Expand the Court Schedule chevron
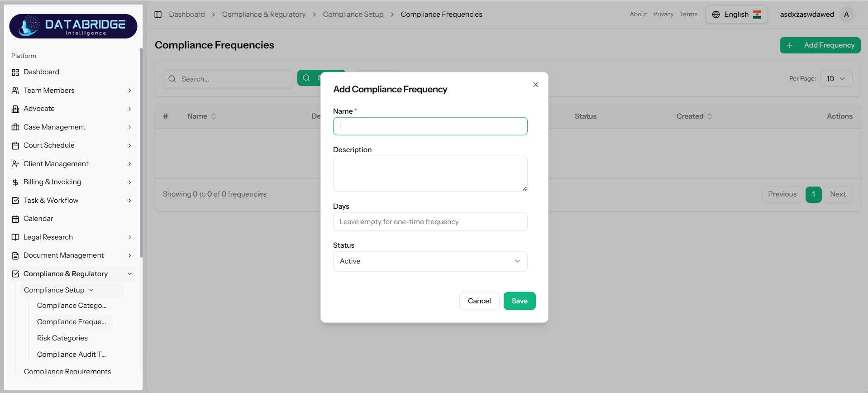The image size is (868, 393). click(130, 146)
